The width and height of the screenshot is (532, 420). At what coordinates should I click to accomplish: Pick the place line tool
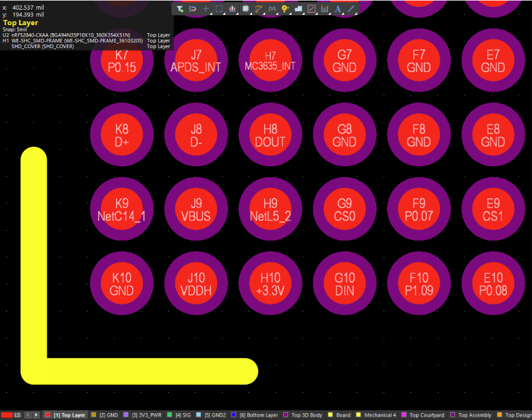click(x=351, y=9)
